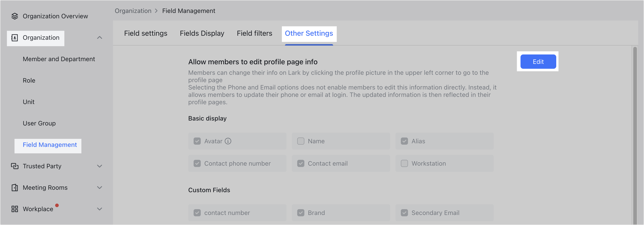This screenshot has width=644, height=225.
Task: Open the Fields Display tab
Action: (x=202, y=33)
